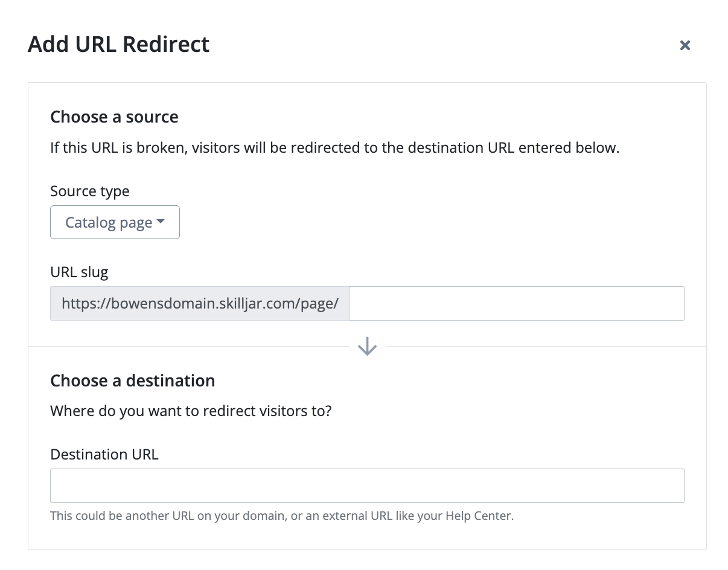Close the Add URL Redirect dialog
The height and width of the screenshot is (570, 728).
coord(685,45)
